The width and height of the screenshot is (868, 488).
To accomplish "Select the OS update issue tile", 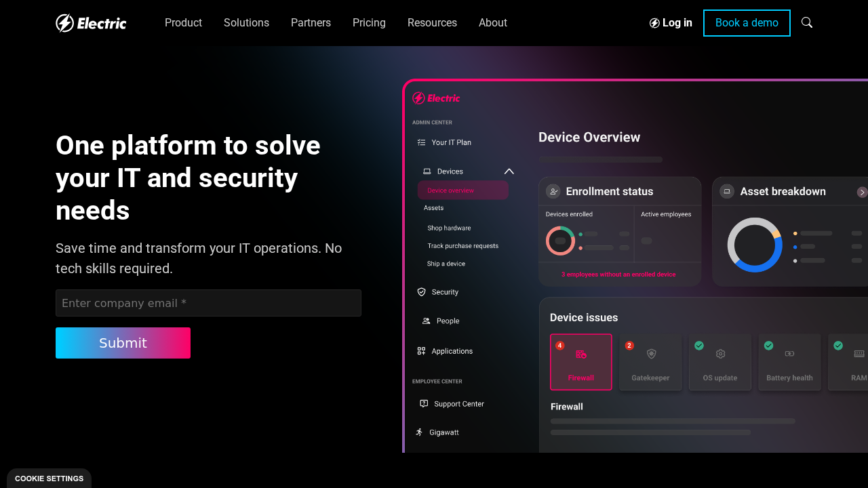I will pos(719,362).
